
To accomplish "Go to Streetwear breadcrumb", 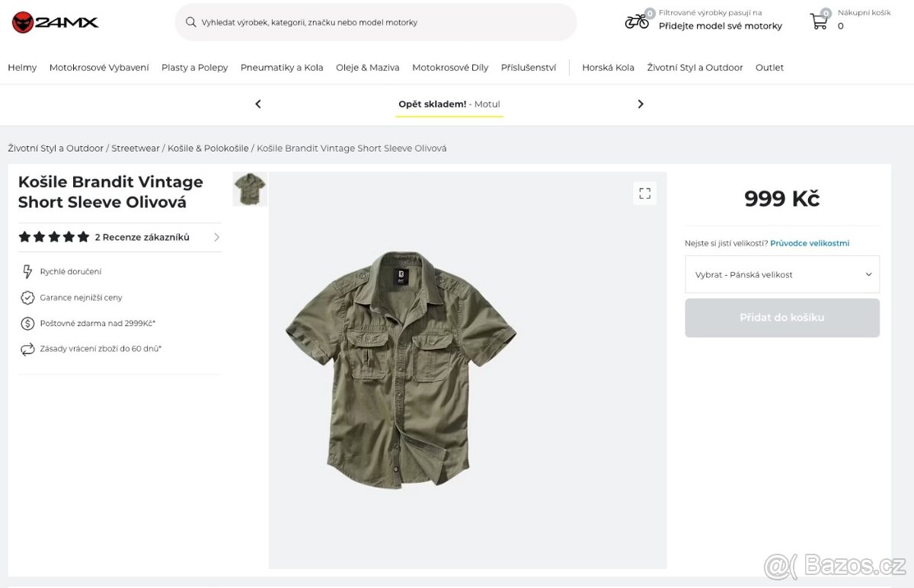I will click(x=136, y=149).
